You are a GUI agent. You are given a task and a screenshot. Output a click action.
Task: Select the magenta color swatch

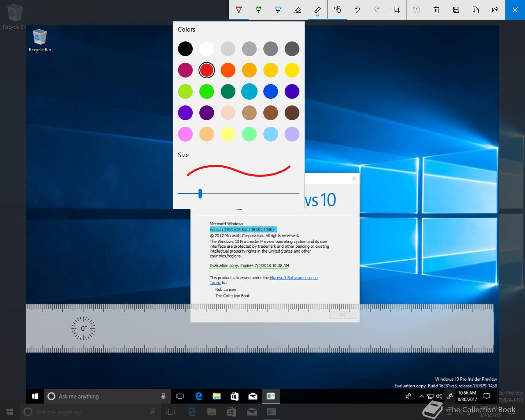[185, 70]
